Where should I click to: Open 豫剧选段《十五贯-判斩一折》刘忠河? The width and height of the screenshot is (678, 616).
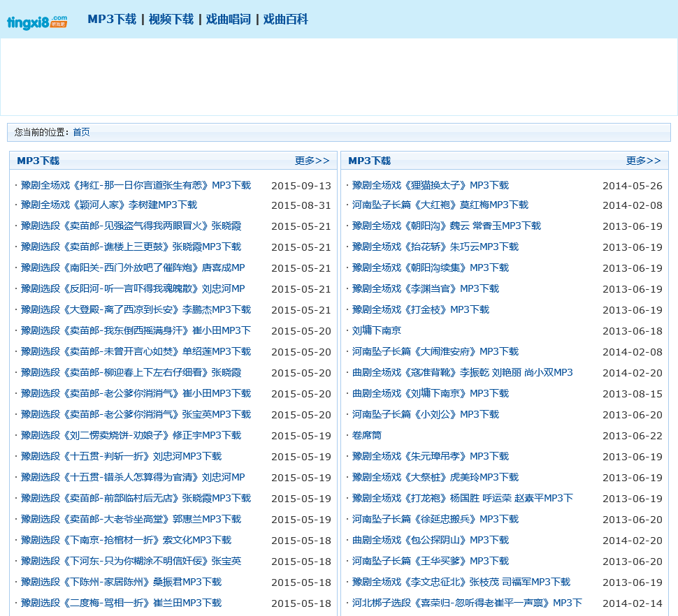[121, 456]
